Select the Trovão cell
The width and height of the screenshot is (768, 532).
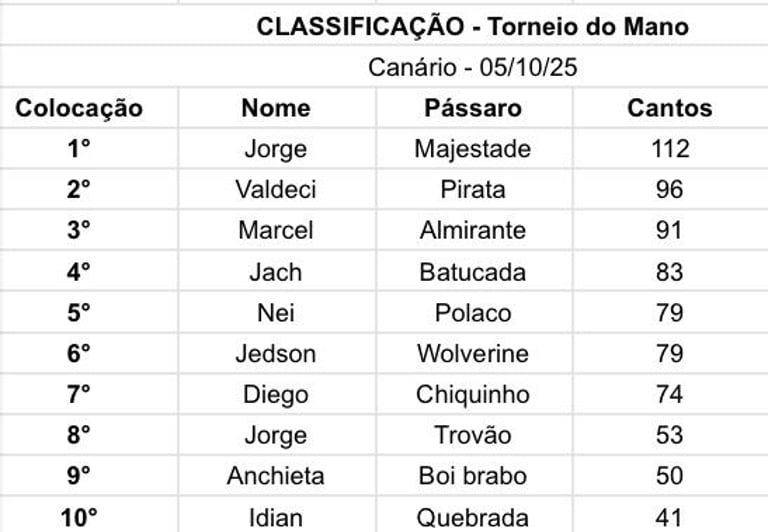coord(474,435)
